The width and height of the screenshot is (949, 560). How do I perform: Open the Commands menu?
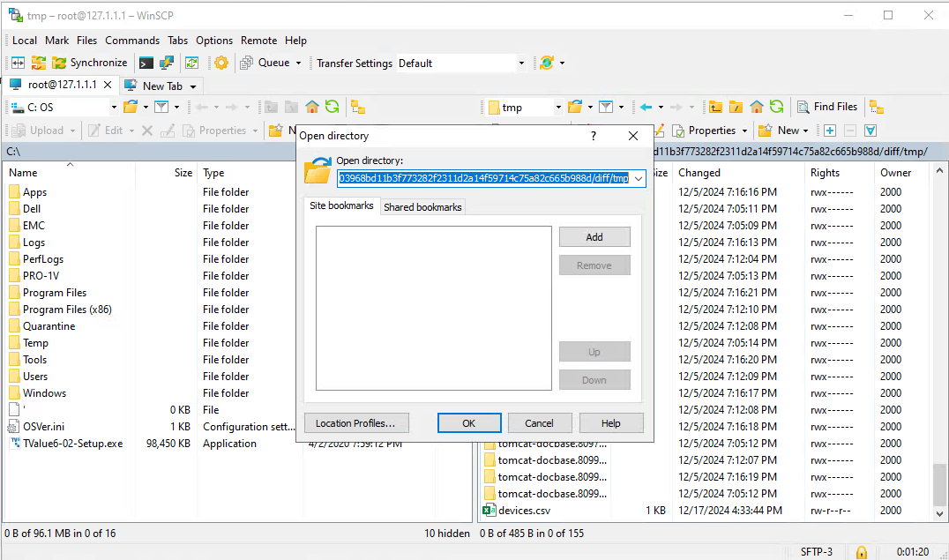[132, 40]
